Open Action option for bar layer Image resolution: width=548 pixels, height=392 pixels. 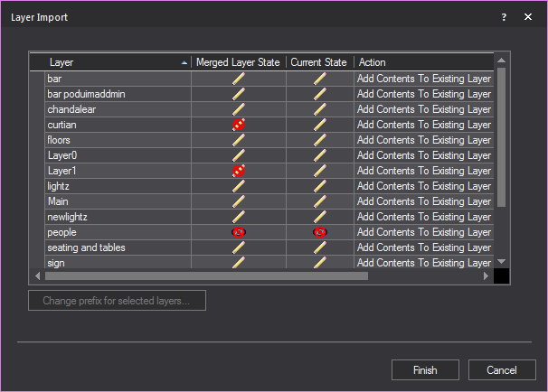tap(424, 79)
